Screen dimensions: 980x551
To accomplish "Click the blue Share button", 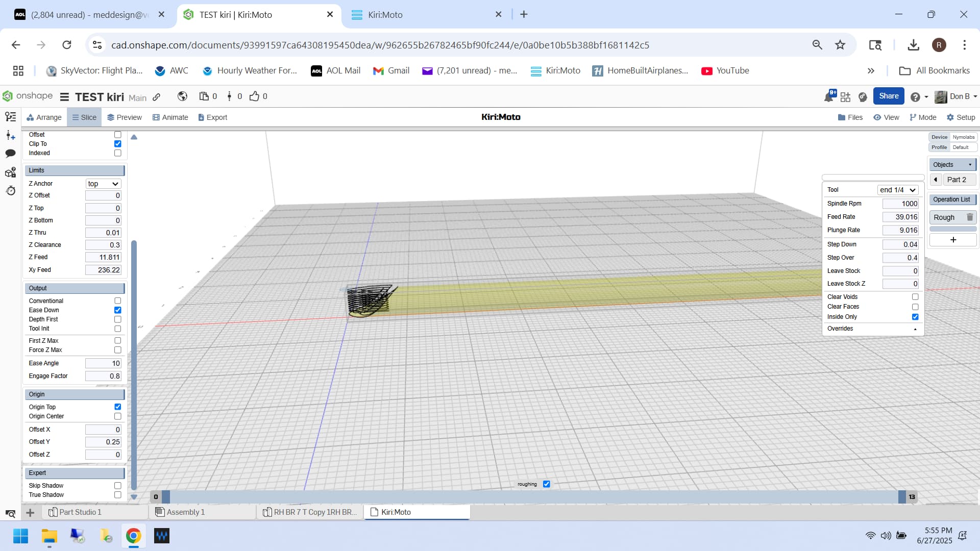I will coord(888,96).
